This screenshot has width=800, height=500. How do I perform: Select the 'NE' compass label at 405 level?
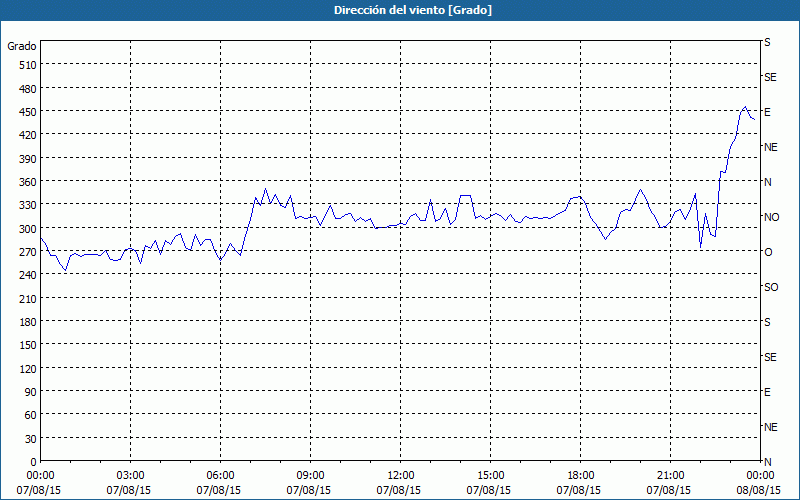point(771,147)
